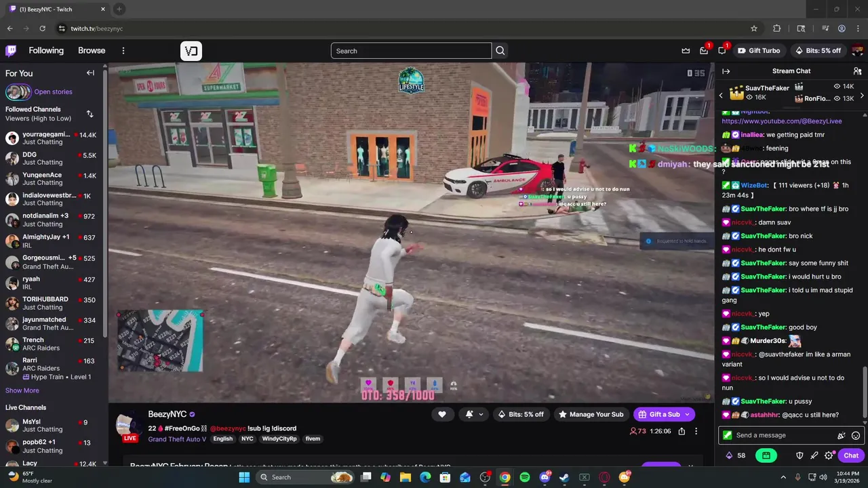
Task: Open the Following tab
Action: pos(46,51)
